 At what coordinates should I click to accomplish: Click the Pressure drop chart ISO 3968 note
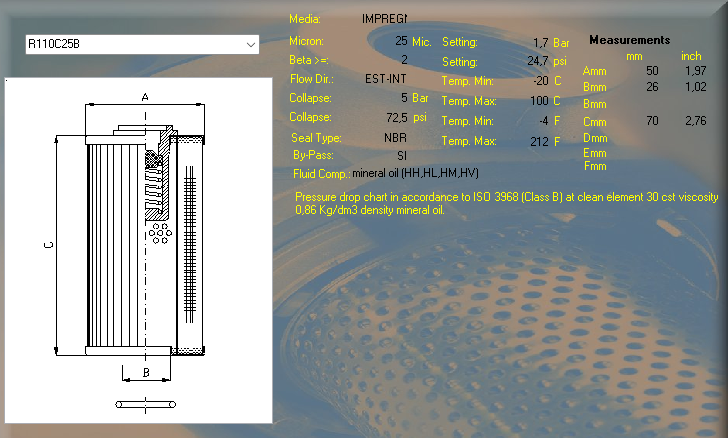click(x=507, y=203)
